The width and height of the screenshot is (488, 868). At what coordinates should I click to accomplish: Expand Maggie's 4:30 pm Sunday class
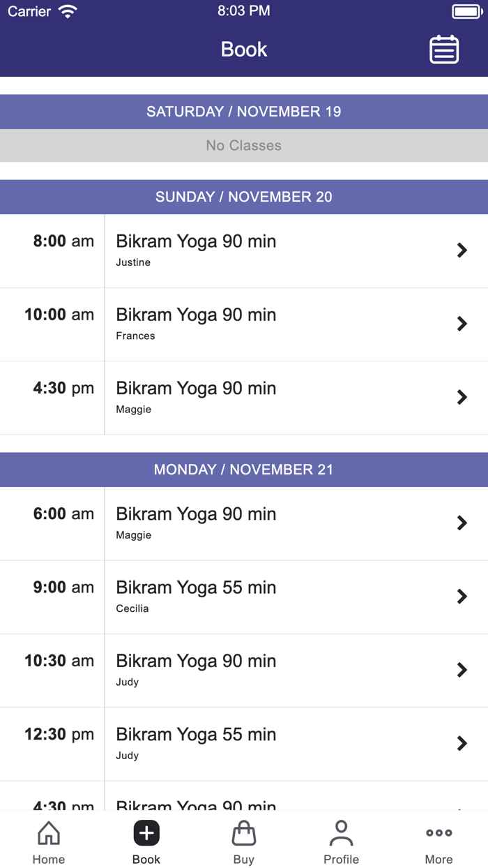pos(462,397)
